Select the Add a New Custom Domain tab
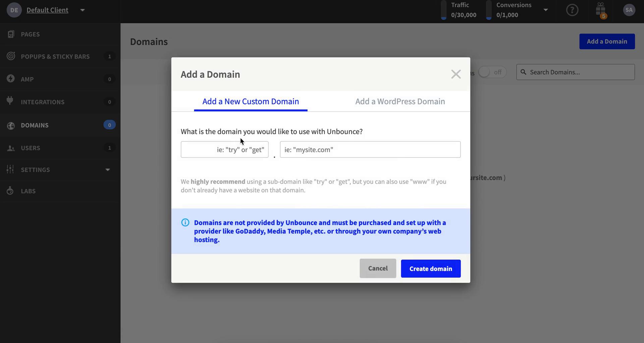 coord(251,101)
